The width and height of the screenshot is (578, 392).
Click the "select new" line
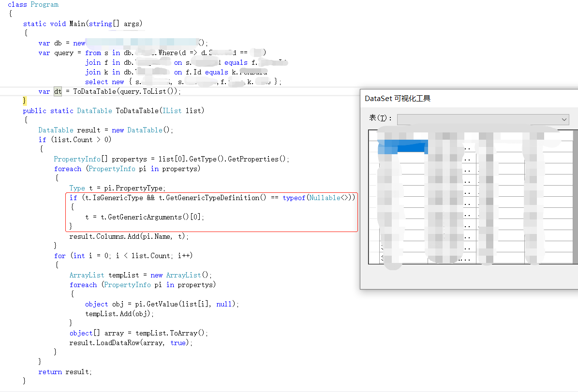[183, 82]
